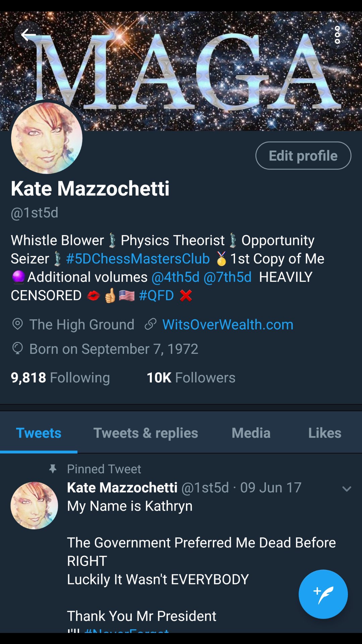Tap the link chain icon
Screen dimensions: 362x644
(150, 324)
